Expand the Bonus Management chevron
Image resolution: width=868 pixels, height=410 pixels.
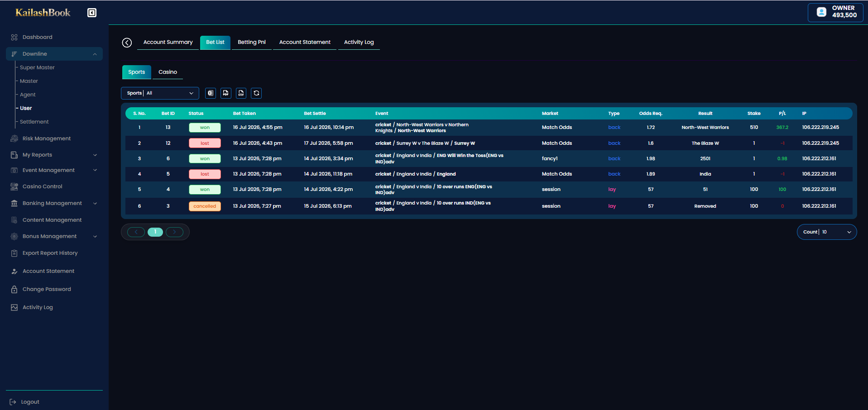(95, 236)
